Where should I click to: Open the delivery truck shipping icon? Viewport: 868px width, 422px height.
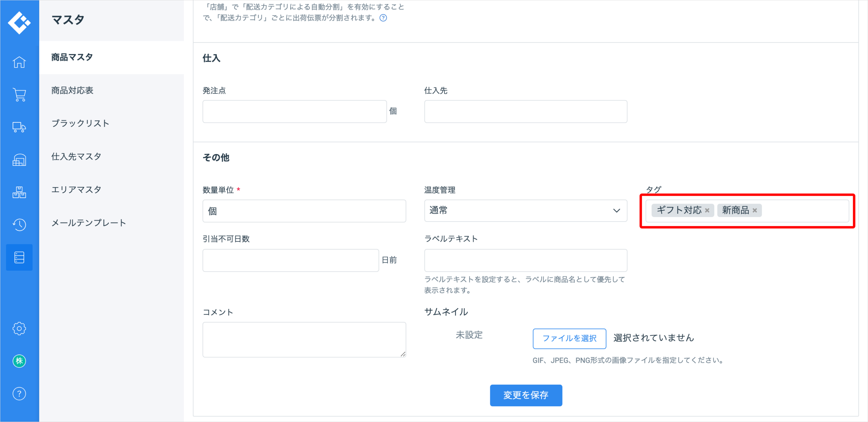click(19, 127)
